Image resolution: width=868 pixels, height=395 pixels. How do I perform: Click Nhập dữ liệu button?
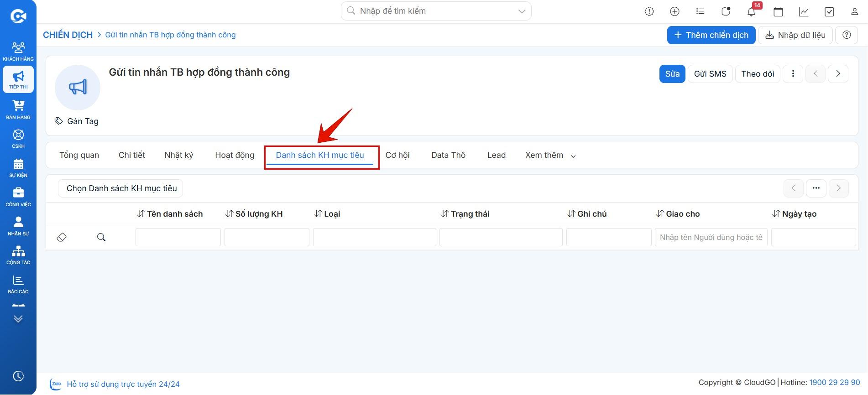tap(795, 35)
